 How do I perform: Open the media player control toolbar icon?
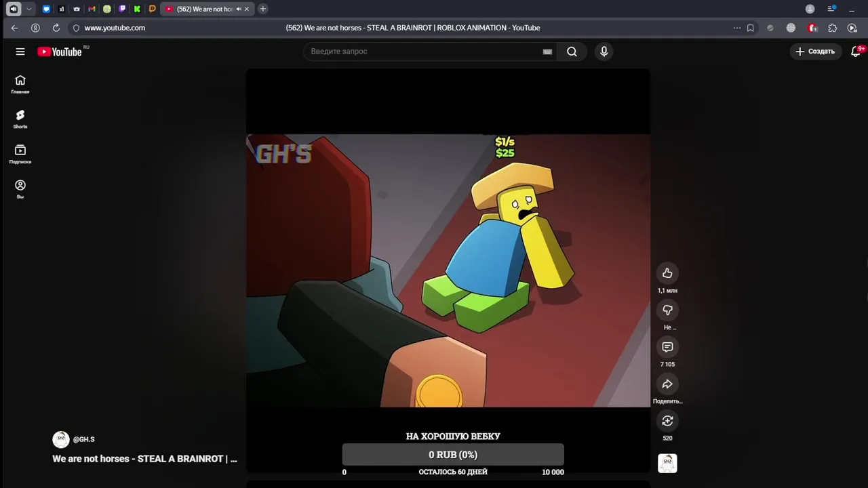(x=852, y=28)
